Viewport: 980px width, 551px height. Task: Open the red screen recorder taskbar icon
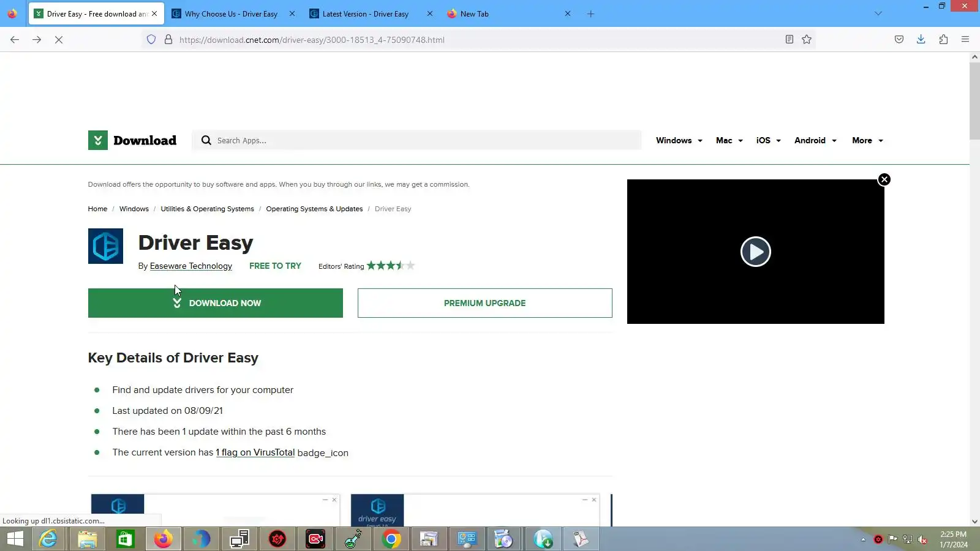tap(315, 539)
